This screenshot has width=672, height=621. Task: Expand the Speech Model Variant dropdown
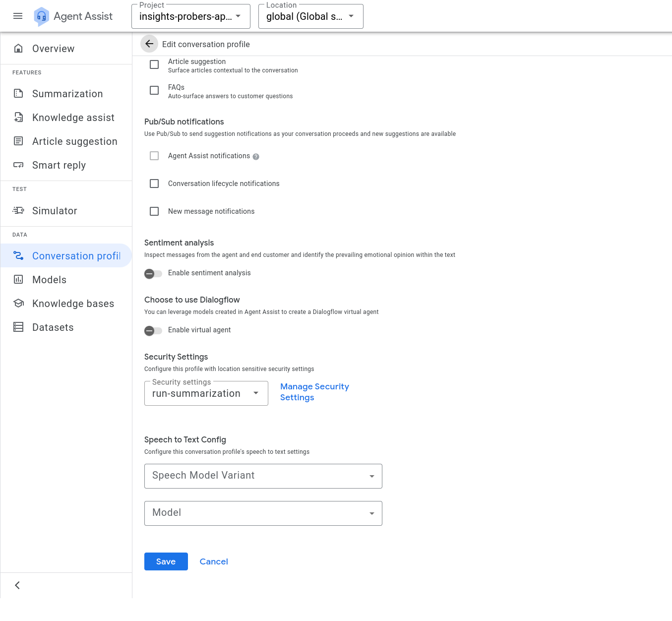pyautogui.click(x=263, y=476)
